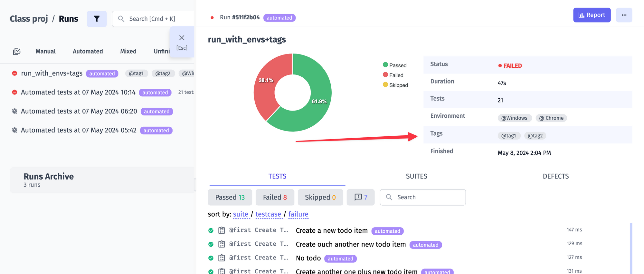Sort tests by testcase
This screenshot has width=644, height=274.
coord(268,214)
